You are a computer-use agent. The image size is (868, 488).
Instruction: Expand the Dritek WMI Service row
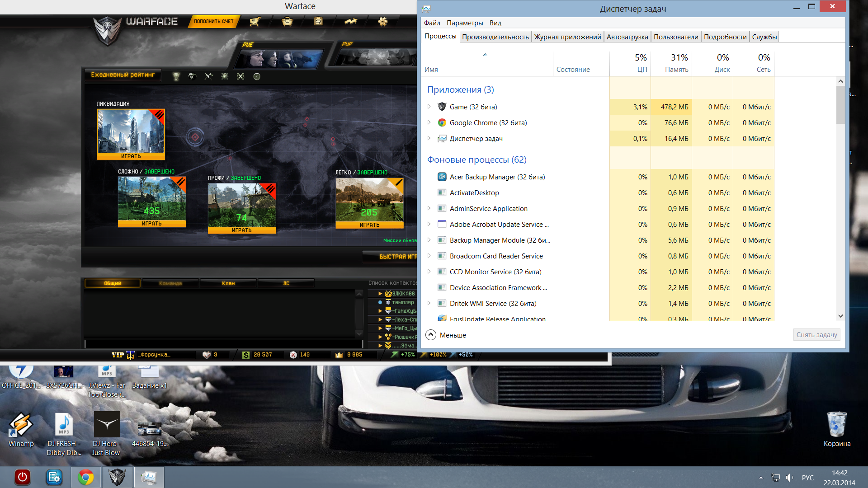(x=429, y=303)
